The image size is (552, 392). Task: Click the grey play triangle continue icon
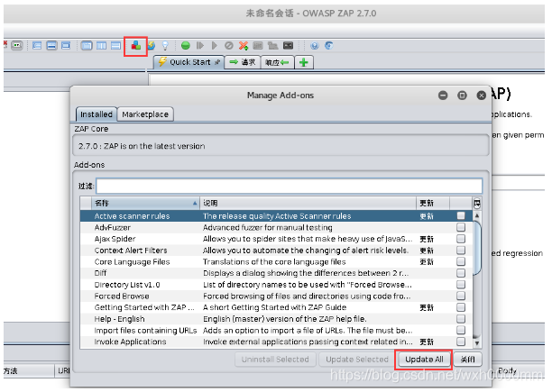pyautogui.click(x=215, y=45)
